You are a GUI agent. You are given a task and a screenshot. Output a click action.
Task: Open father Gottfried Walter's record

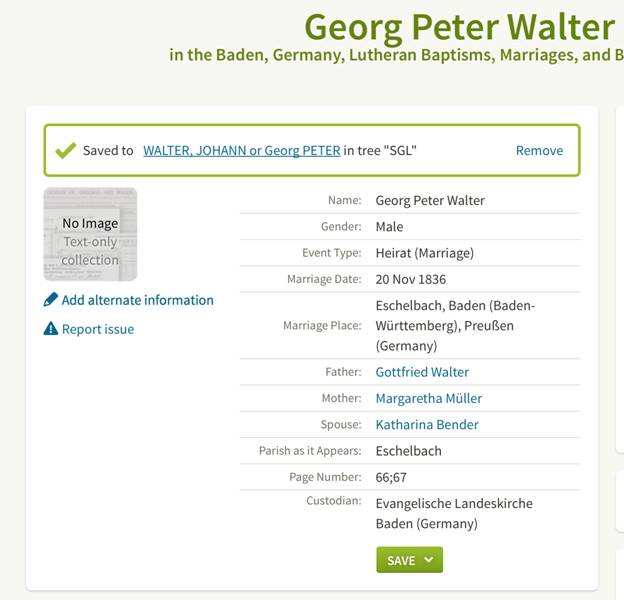pos(422,372)
